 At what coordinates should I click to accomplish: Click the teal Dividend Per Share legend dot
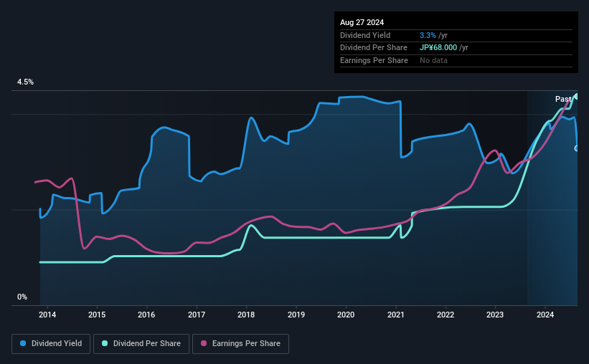(x=105, y=343)
